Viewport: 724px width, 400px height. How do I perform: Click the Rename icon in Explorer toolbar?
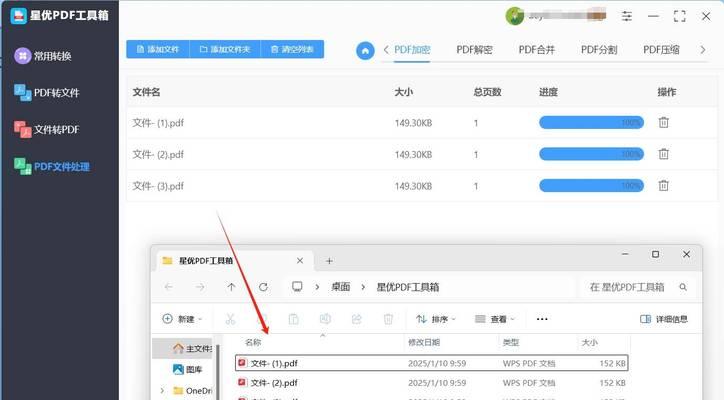pyautogui.click(x=325, y=319)
